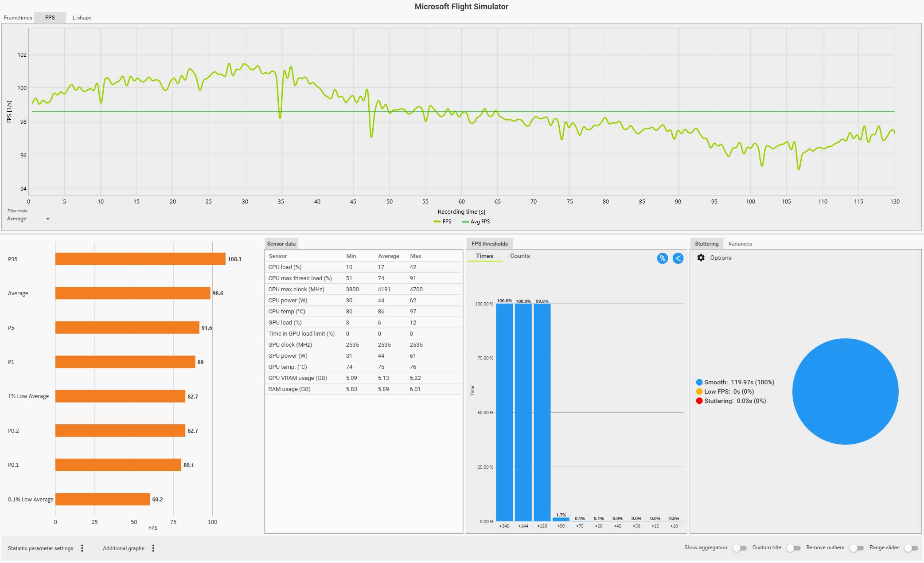Open Statistic parameter settings three-dot menu
Screen dimensions: 924x563
click(x=82, y=548)
